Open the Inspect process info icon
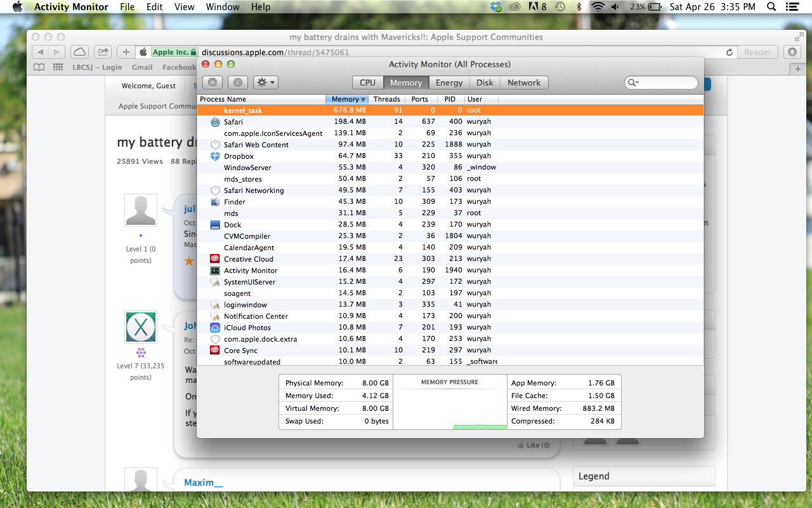 pos(238,83)
